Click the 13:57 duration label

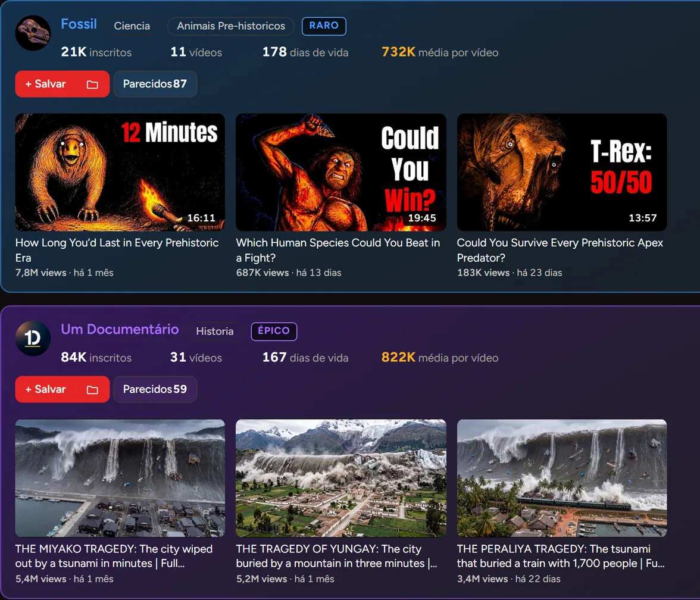(643, 218)
